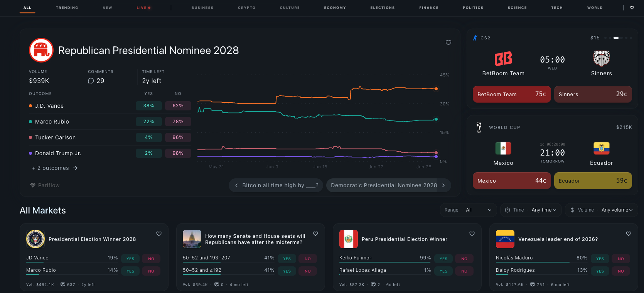Screen dimensions: 644x293
Task: Click NO for Marco Rubio in election winner card
Action: point(151,271)
